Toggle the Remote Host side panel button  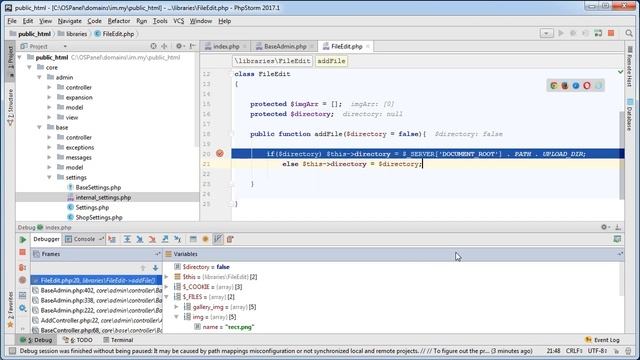[x=630, y=67]
